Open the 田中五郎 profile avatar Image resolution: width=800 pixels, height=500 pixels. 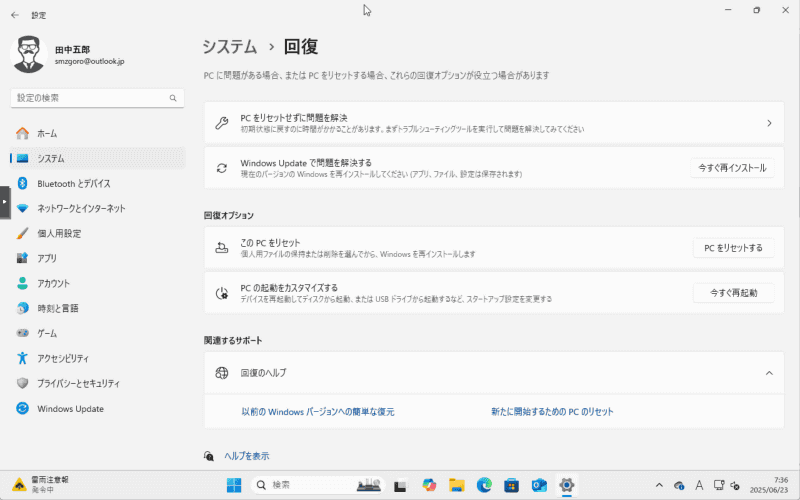(29, 54)
